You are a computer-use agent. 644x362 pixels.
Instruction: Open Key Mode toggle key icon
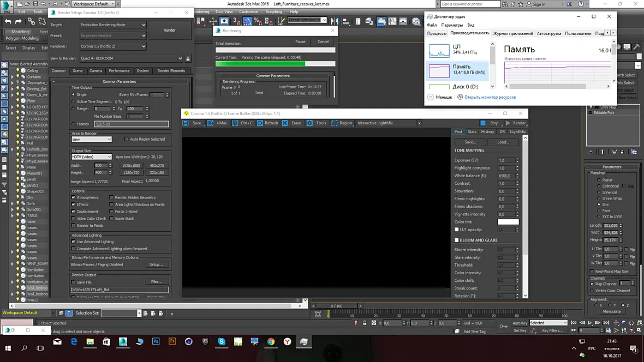point(503,327)
